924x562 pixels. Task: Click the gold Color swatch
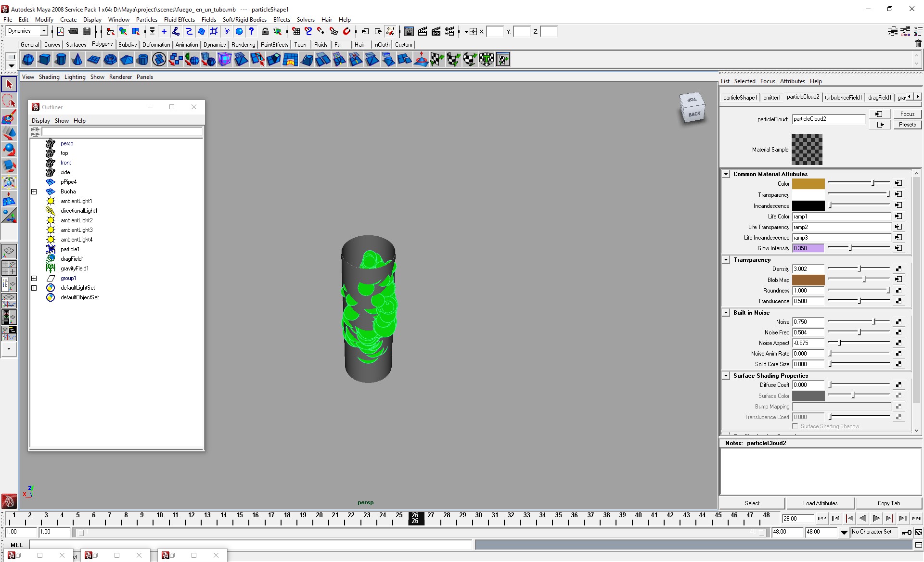point(808,183)
